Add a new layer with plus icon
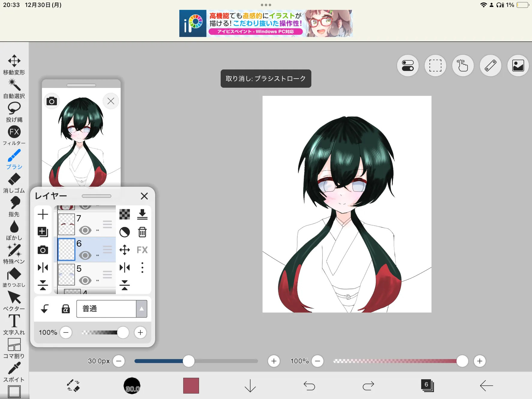The width and height of the screenshot is (532, 399). pyautogui.click(x=43, y=214)
